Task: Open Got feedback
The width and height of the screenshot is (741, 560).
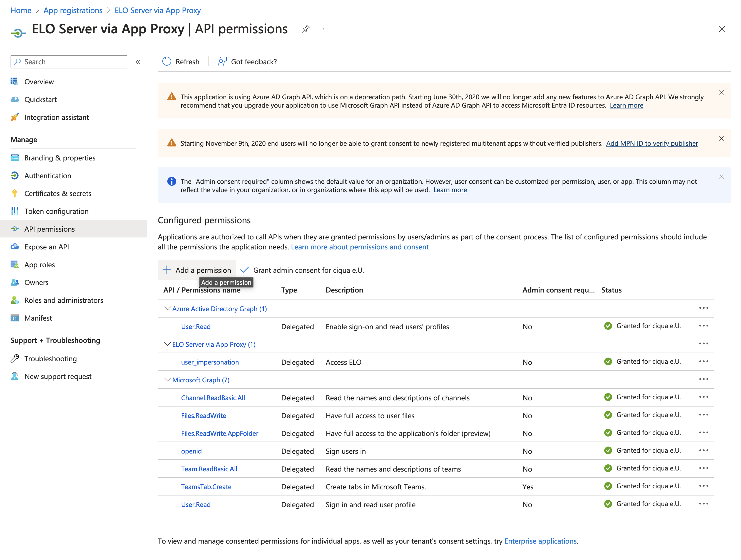Action: (x=247, y=61)
